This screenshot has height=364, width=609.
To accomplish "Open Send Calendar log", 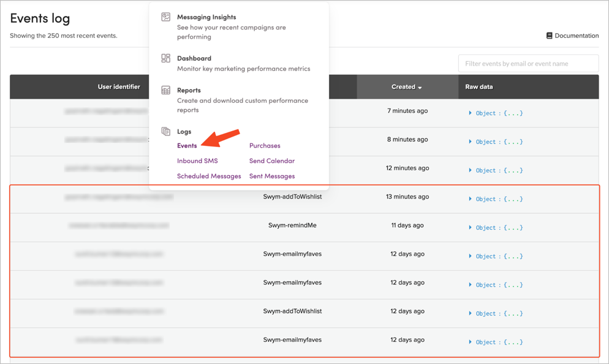I will pos(272,161).
